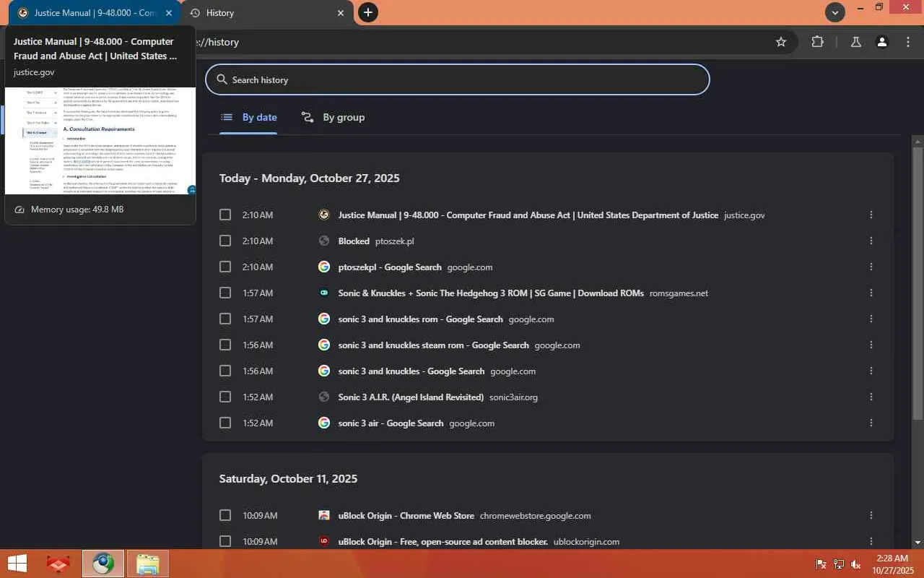Open Sonic 3 A.I.R. (Angel Island Revisited) link

tap(411, 397)
